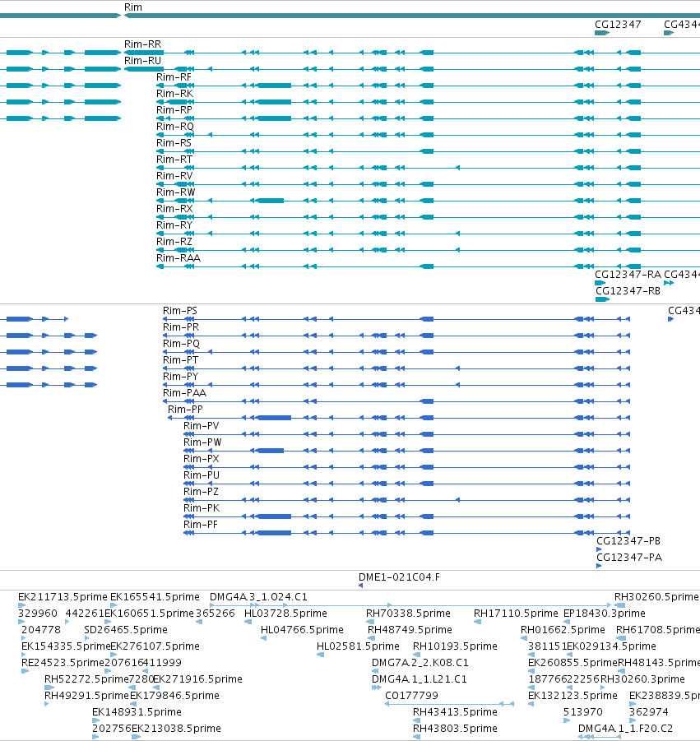
Task: Click the HL02581.5prime EST label
Action: (x=358, y=646)
